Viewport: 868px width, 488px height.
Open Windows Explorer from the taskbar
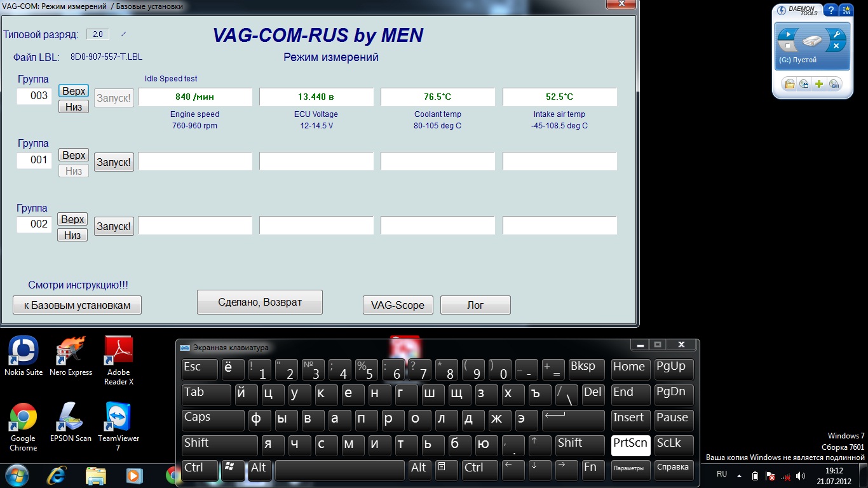96,475
